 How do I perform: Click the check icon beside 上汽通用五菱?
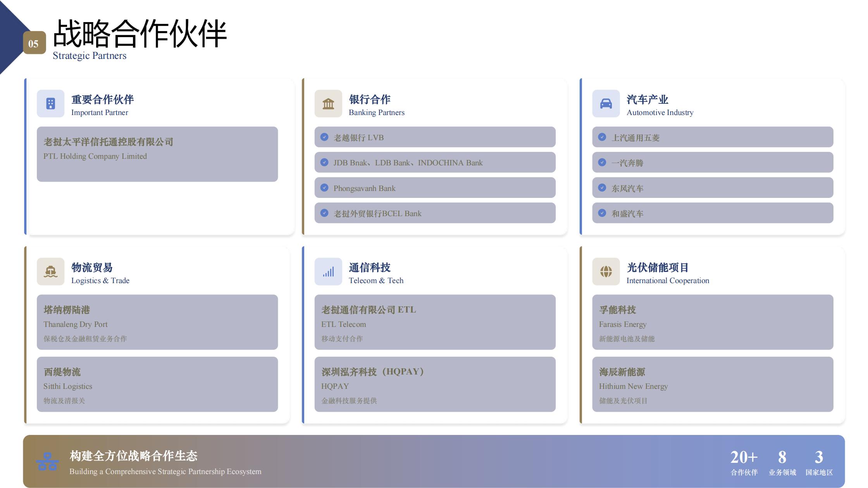602,137
